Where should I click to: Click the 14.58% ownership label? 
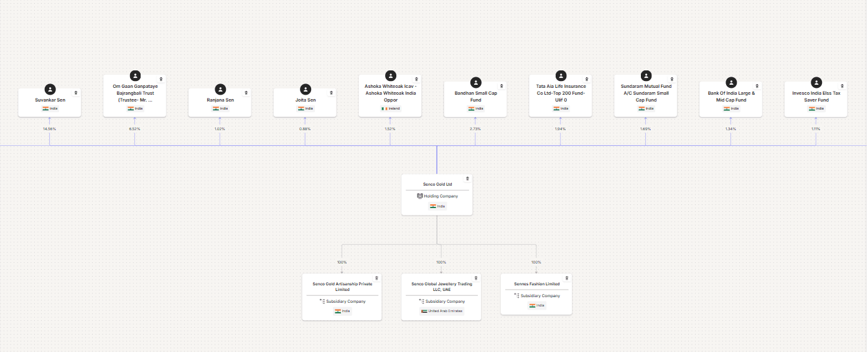tap(49, 129)
